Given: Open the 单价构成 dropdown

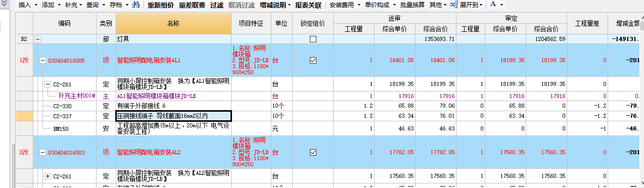Looking at the screenshot, I should click(380, 5).
